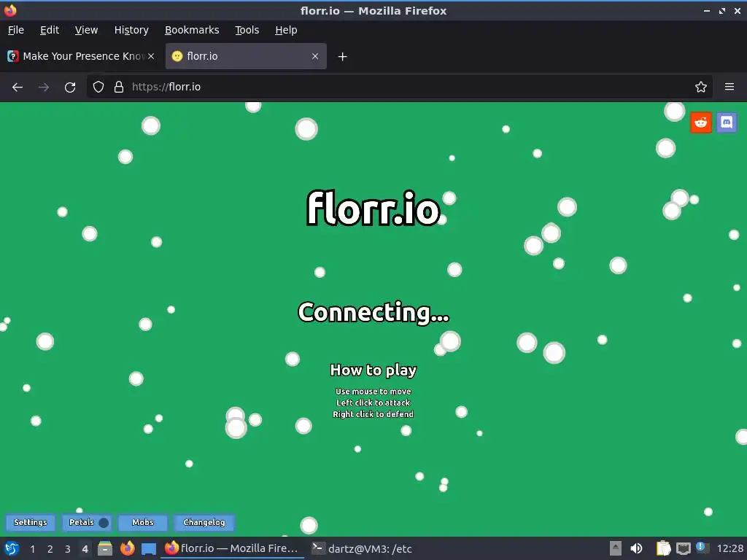747x560 pixels.
Task: Show site security padlock info
Action: pos(119,87)
